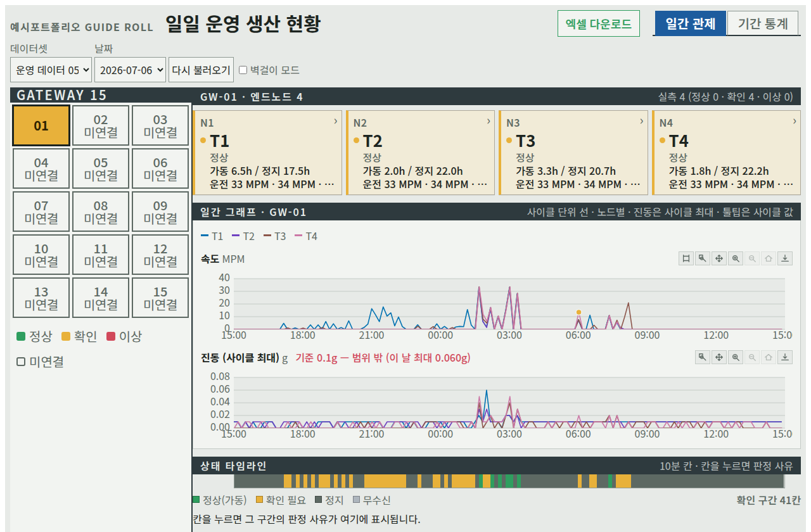Download the speed chart image
The height and width of the screenshot is (532, 811).
pos(785,258)
